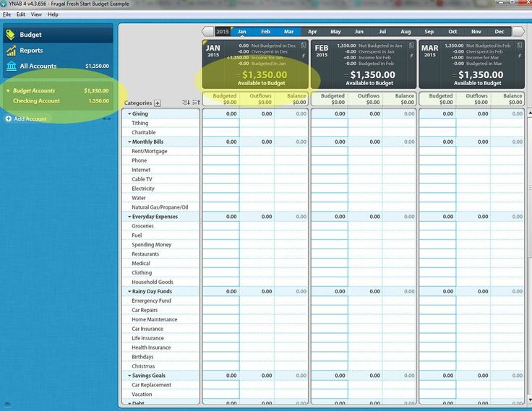Screen dimensions: 532x411
Task: Open Reports chart icon
Action: [11, 51]
